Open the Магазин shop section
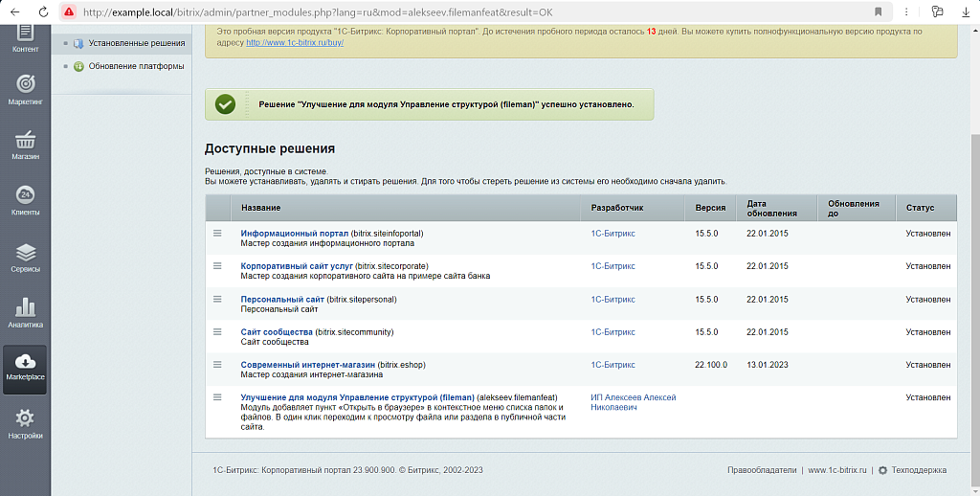980x496 pixels. click(26, 143)
